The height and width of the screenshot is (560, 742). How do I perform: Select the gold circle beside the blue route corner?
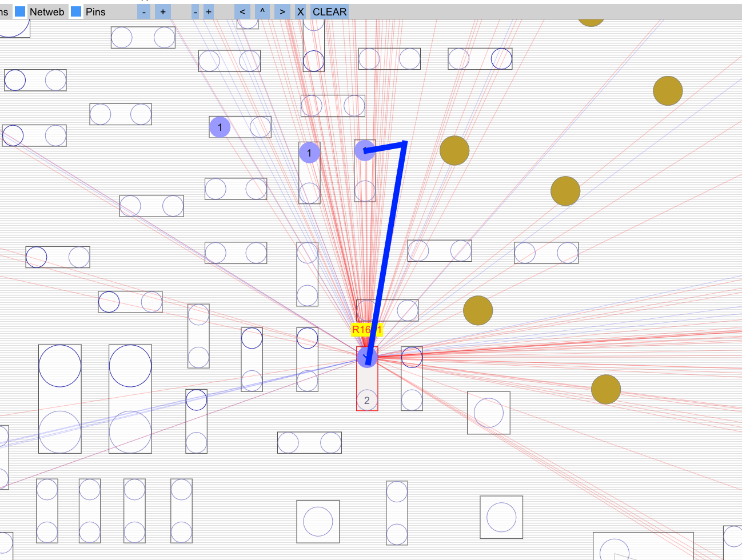click(x=454, y=150)
